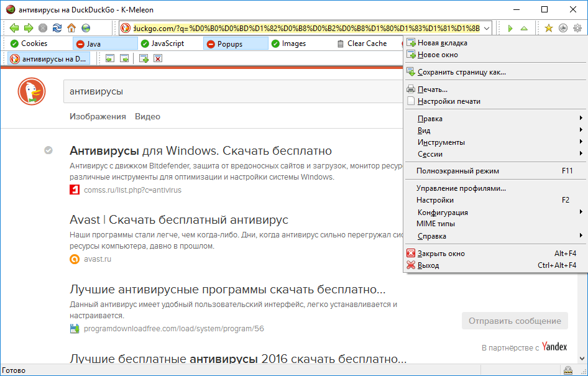Open the URL history dropdown arrow
The image size is (588, 376).
pyautogui.click(x=487, y=29)
